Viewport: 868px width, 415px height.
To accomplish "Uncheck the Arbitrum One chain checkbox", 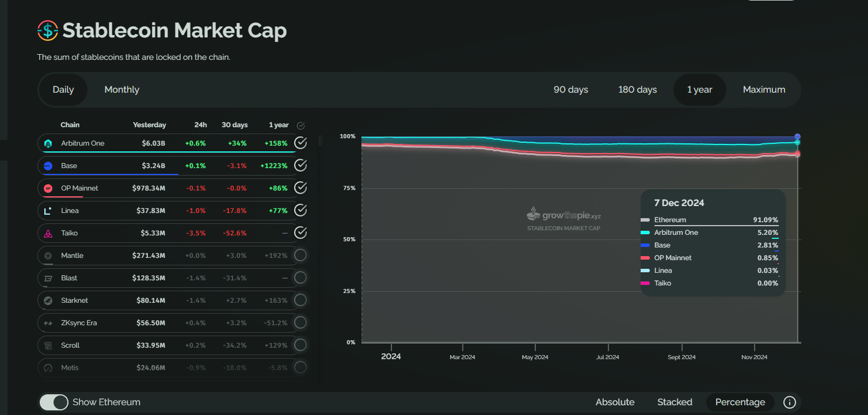I will (x=300, y=143).
